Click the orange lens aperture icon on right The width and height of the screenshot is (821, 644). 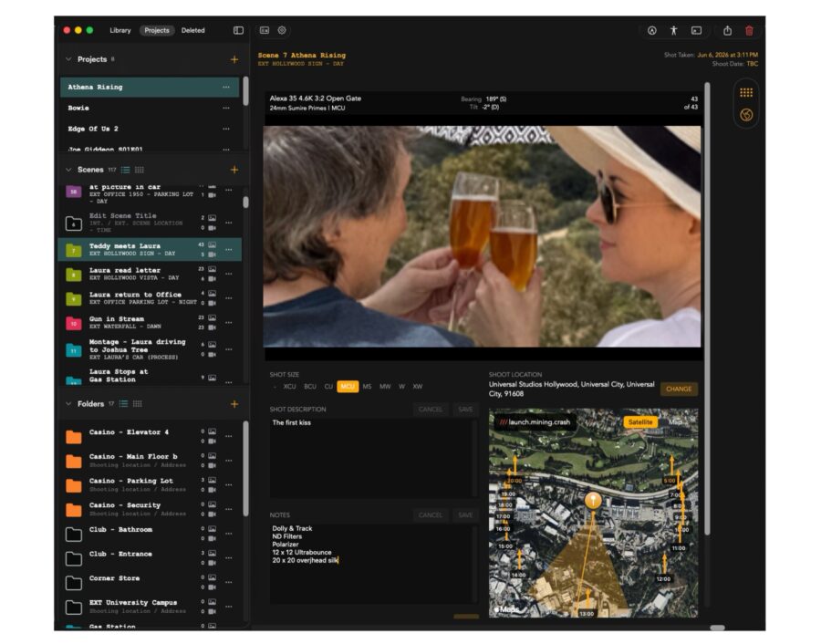(746, 115)
